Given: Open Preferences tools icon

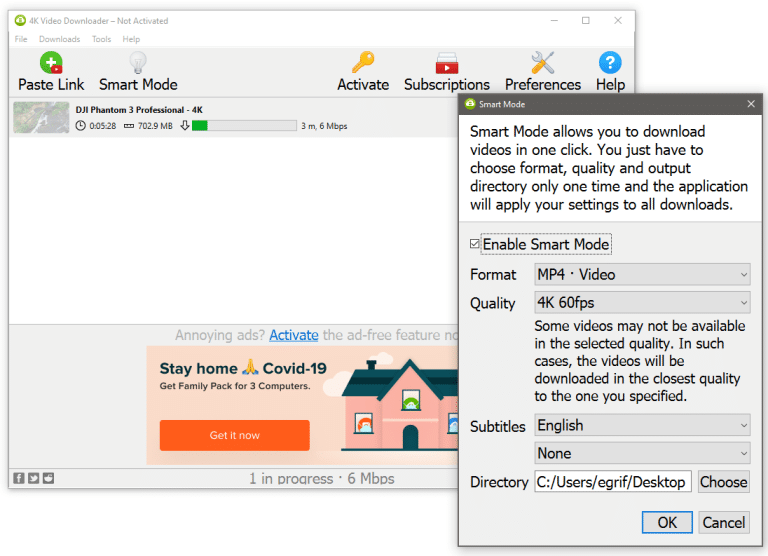Looking at the screenshot, I should coord(543,64).
